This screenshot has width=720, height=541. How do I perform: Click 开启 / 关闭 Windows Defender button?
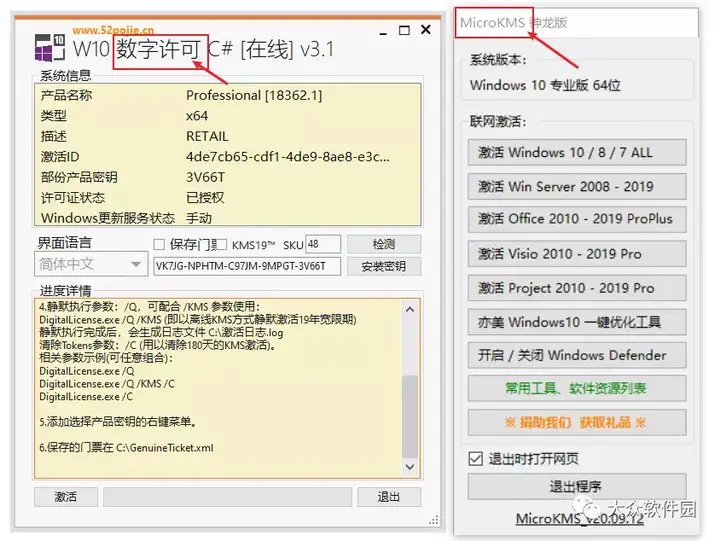click(x=577, y=355)
